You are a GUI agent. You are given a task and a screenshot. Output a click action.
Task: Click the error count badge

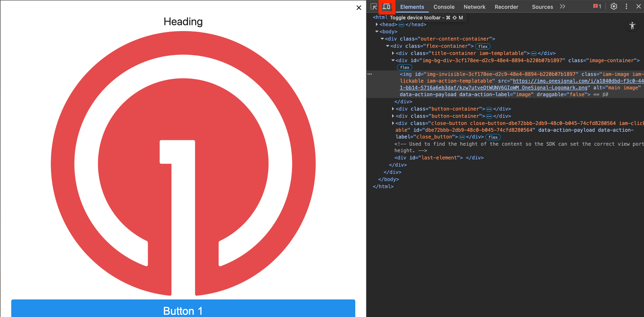(x=597, y=7)
